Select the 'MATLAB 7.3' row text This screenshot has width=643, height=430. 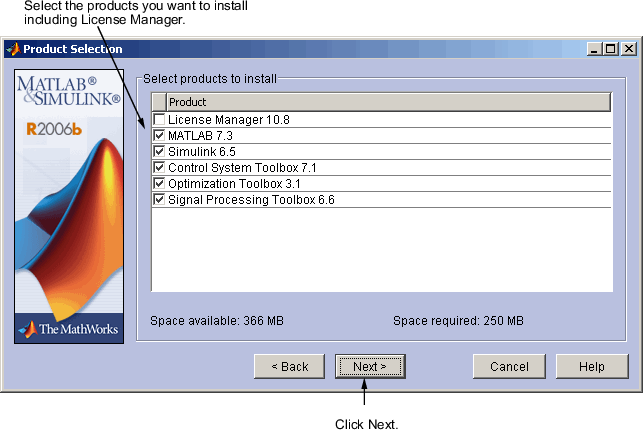coord(200,136)
